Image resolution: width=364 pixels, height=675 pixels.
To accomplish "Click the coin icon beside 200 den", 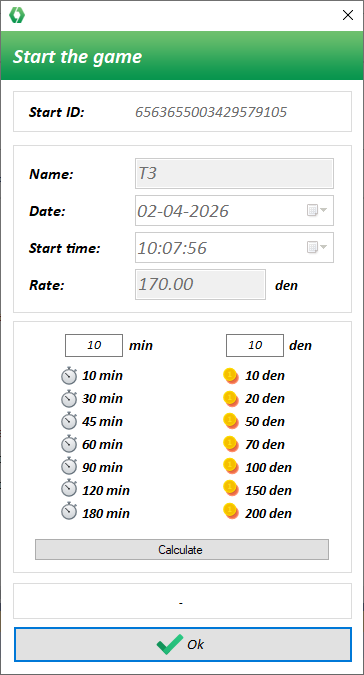I will [231, 512].
